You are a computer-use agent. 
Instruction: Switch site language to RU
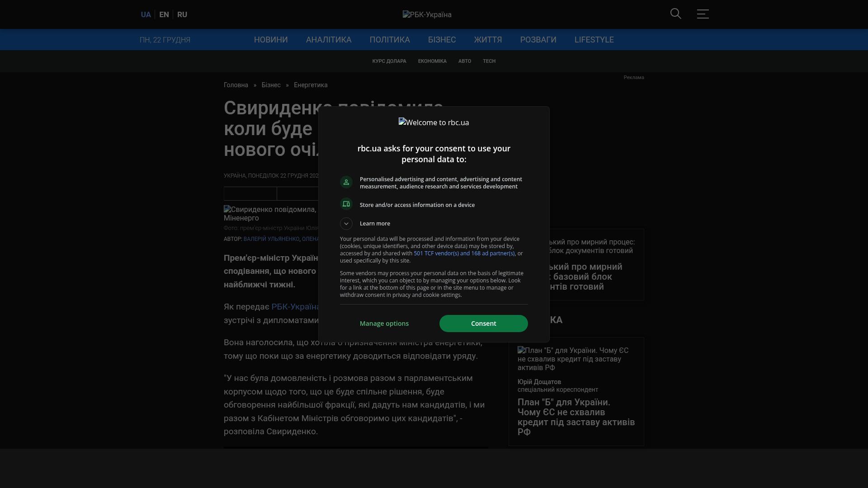(182, 15)
